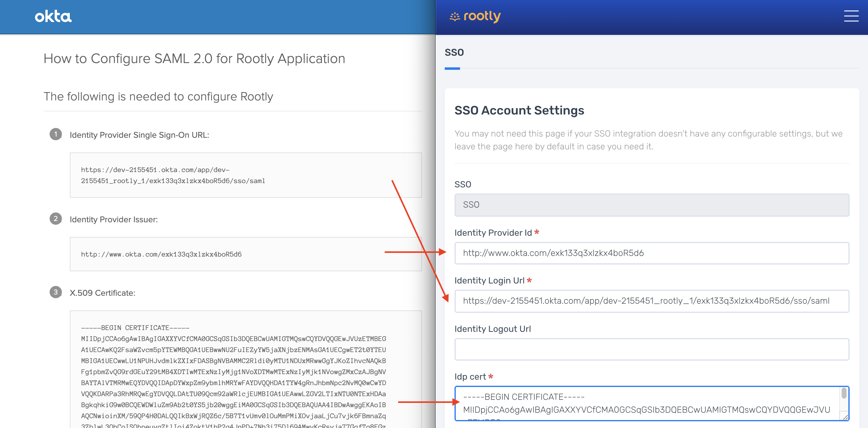Focus the Identity Login Url field
Image resolution: width=868 pixels, height=428 pixels.
(651, 301)
